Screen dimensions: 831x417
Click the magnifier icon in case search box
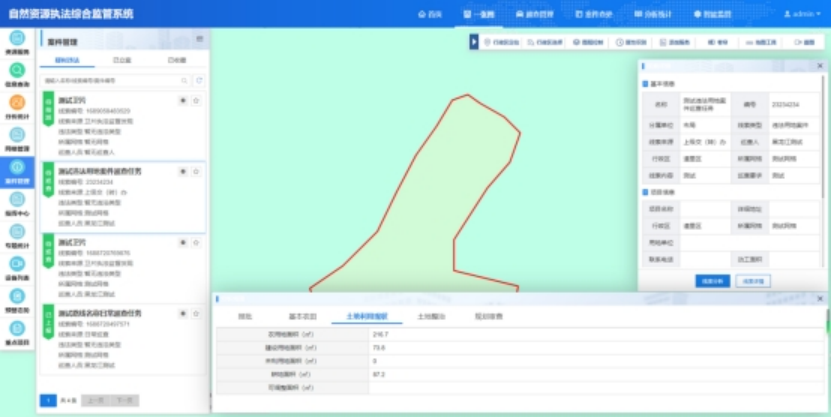pos(184,80)
